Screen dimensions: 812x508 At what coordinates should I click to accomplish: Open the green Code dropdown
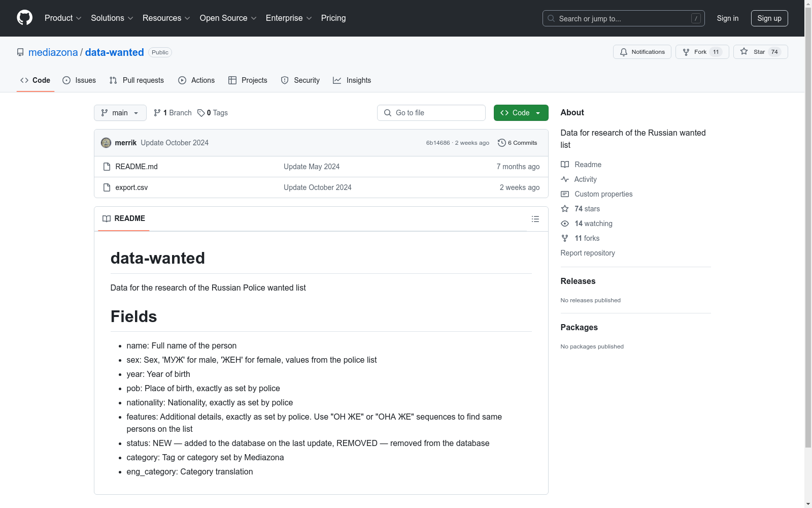521,113
